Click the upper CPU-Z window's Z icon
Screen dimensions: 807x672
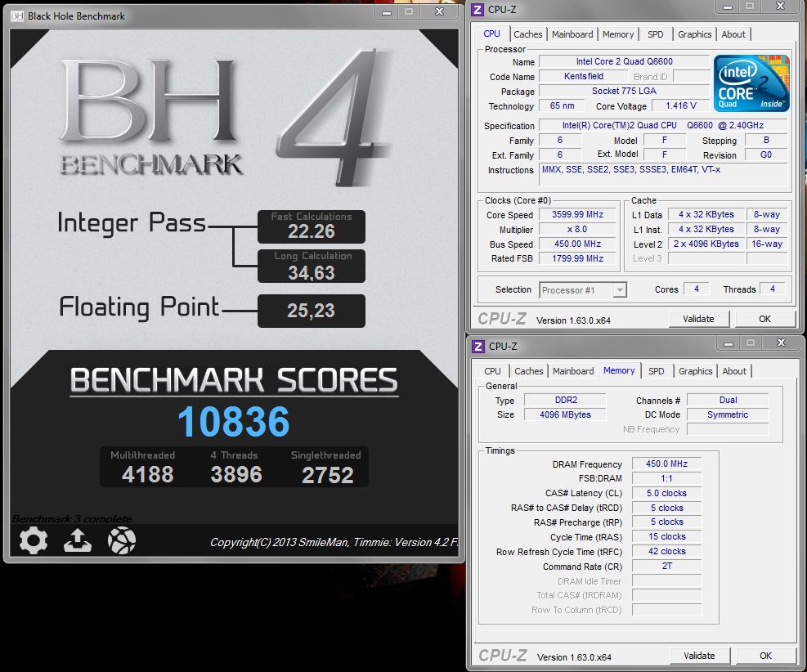coord(477,9)
